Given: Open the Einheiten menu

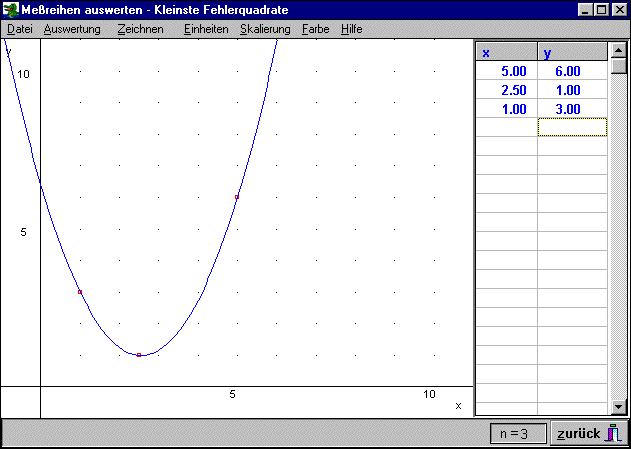Looking at the screenshot, I should pyautogui.click(x=206, y=29).
